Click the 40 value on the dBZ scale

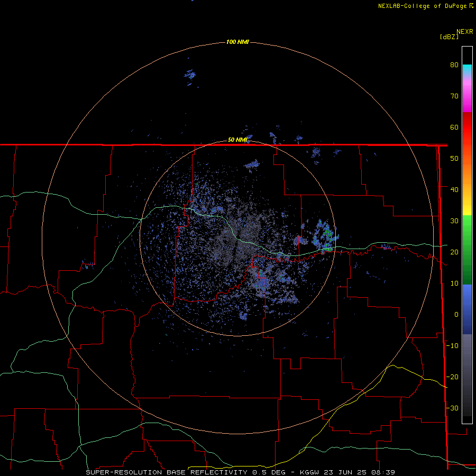point(454,189)
